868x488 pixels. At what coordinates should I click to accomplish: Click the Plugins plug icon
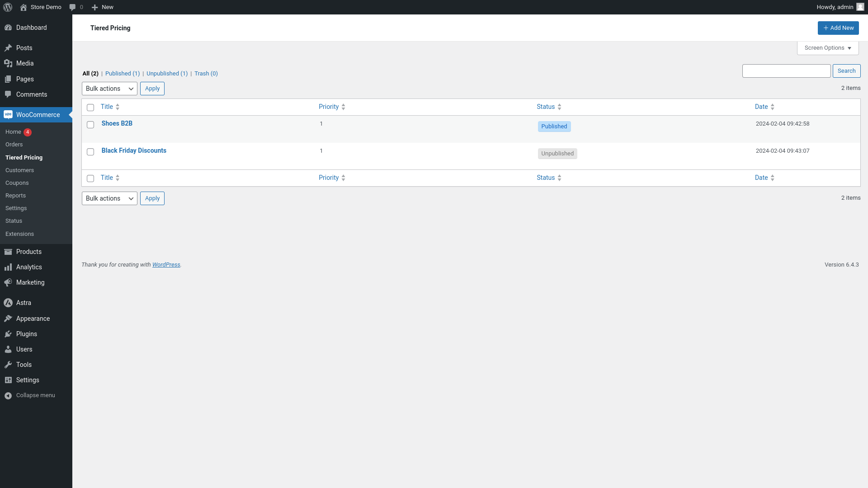click(8, 334)
